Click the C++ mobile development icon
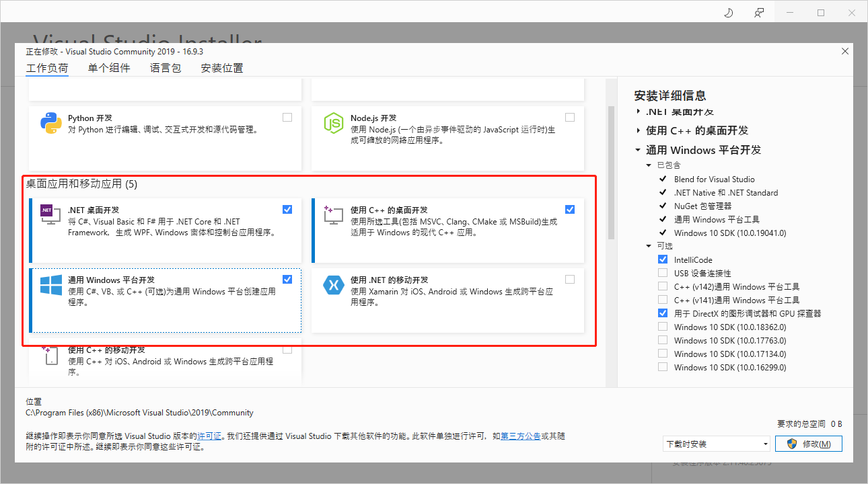 [51, 356]
